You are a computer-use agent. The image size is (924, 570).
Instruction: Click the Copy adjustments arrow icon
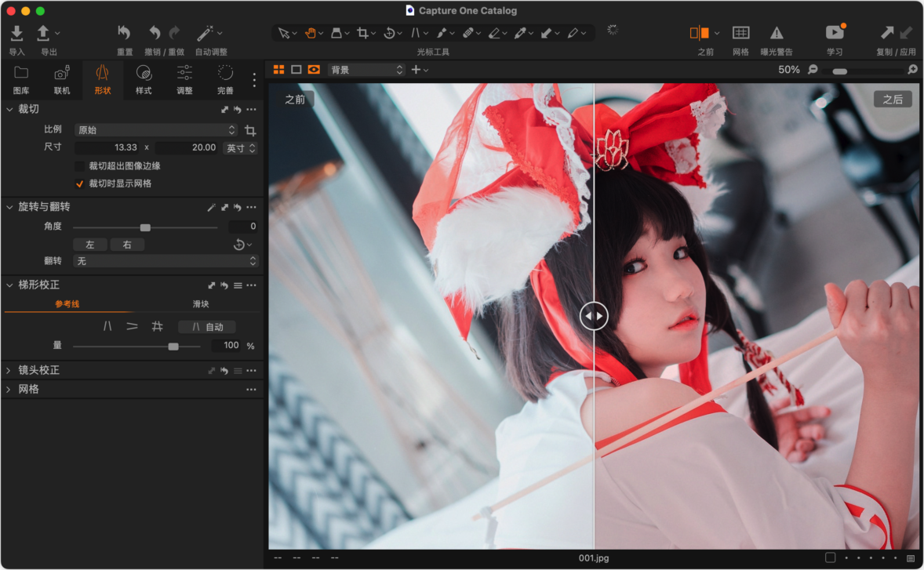click(x=887, y=33)
